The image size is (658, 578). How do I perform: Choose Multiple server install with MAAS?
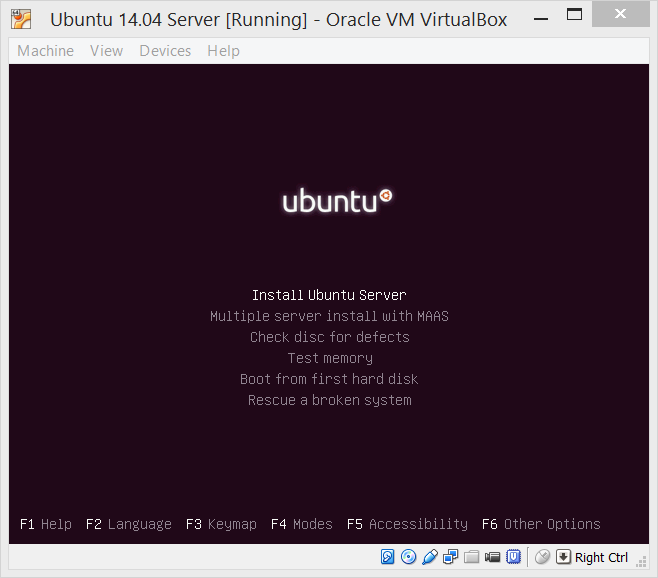[329, 316]
